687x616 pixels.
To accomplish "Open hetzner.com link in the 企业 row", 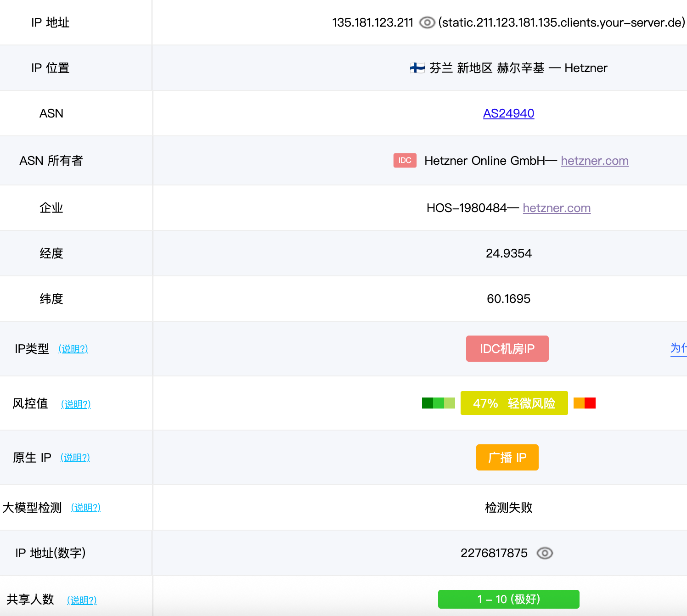I will point(556,208).
